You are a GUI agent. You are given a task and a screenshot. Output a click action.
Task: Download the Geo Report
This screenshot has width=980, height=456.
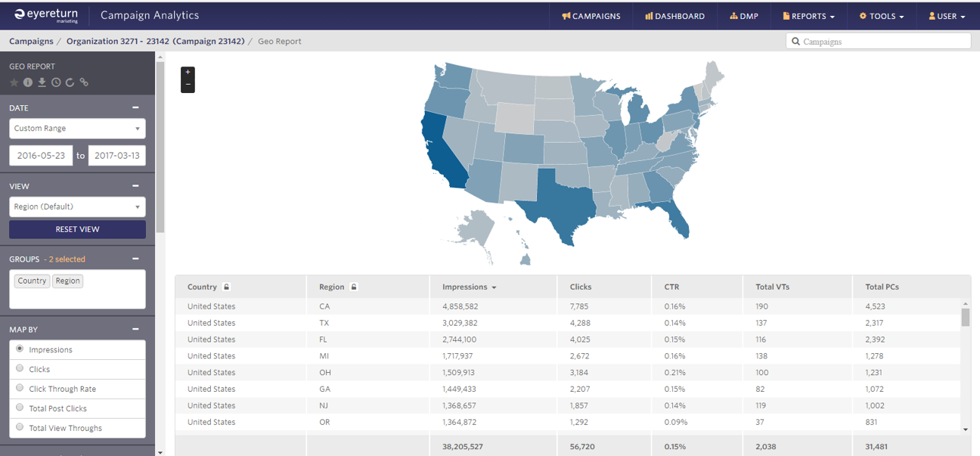[42, 82]
